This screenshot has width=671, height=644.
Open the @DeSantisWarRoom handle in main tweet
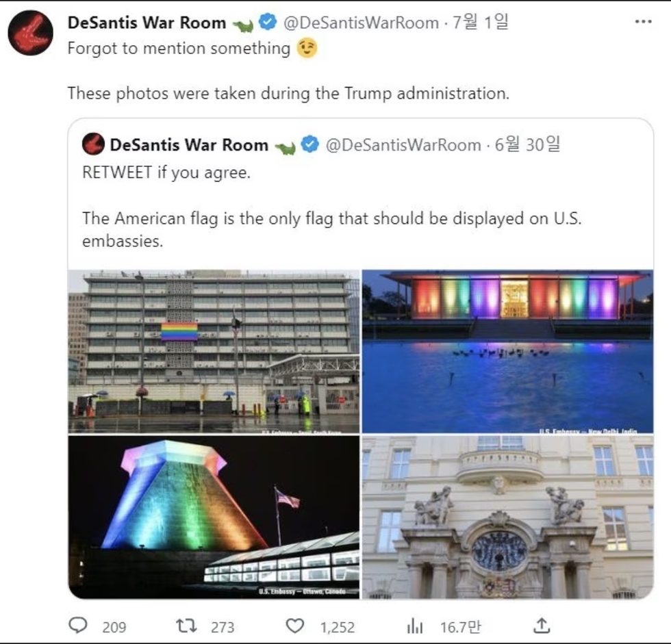click(x=362, y=23)
